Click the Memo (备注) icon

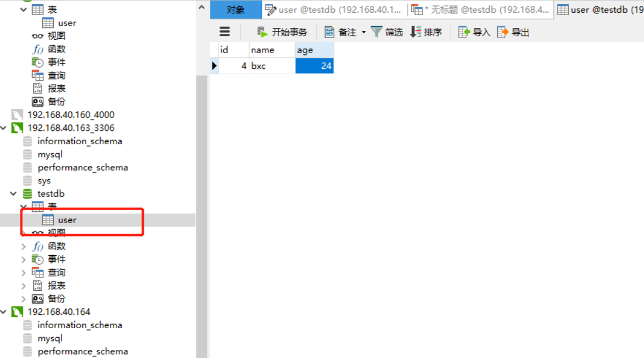[329, 32]
